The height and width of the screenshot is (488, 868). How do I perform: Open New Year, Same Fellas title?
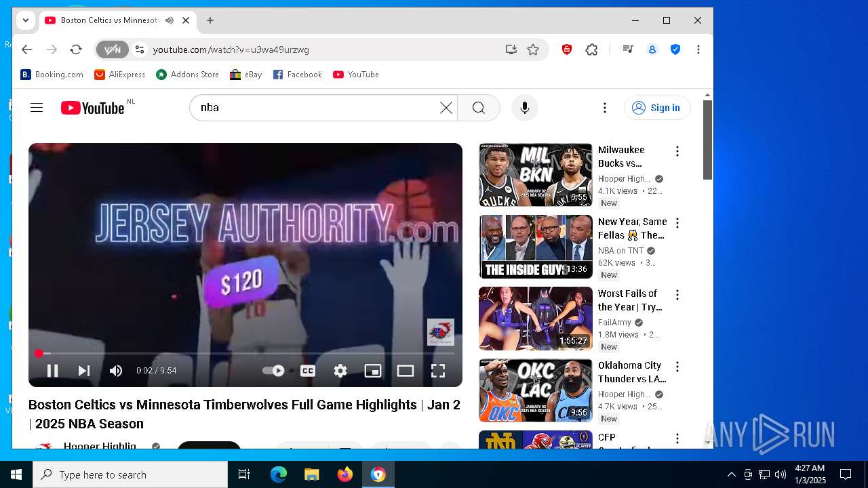633,228
